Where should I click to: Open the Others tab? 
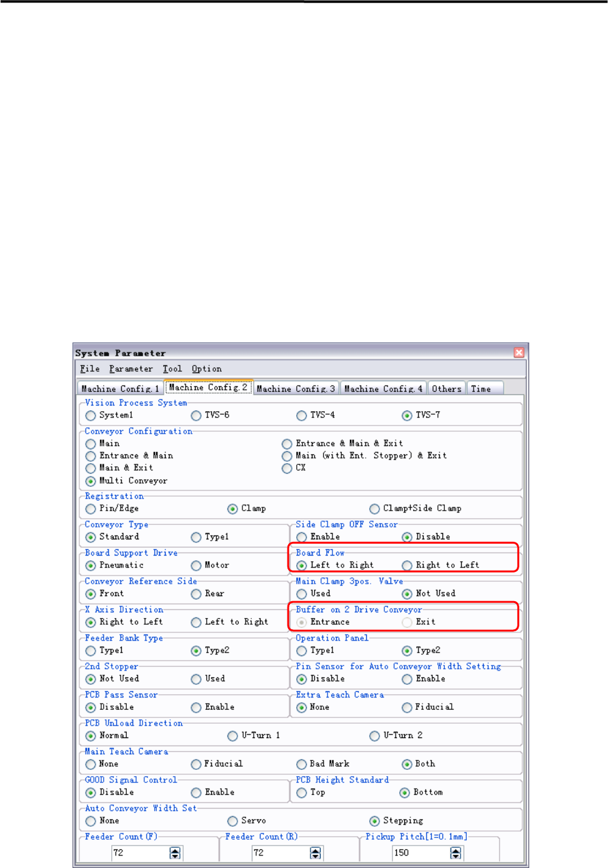point(446,389)
